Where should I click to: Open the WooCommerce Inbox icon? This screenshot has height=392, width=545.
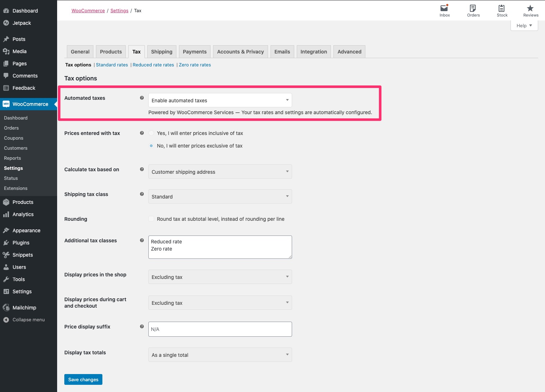pyautogui.click(x=444, y=10)
